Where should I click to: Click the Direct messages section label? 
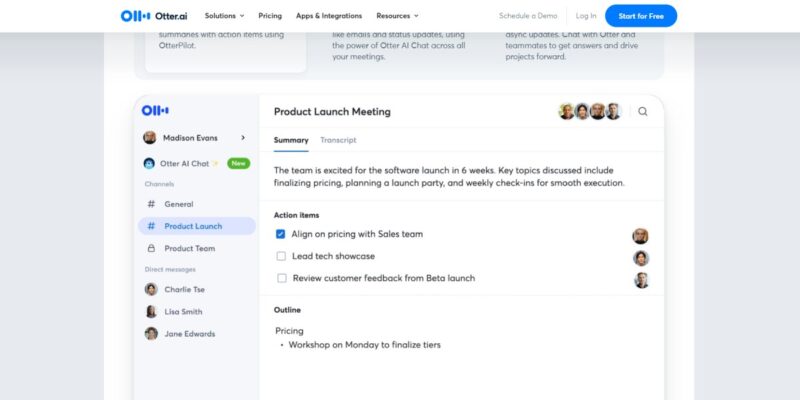pyautogui.click(x=170, y=269)
